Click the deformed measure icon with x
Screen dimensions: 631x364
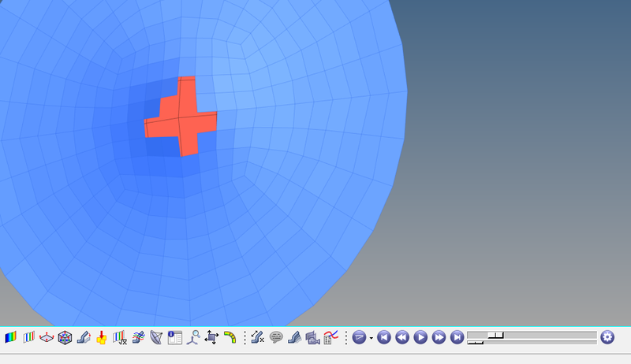pos(257,337)
